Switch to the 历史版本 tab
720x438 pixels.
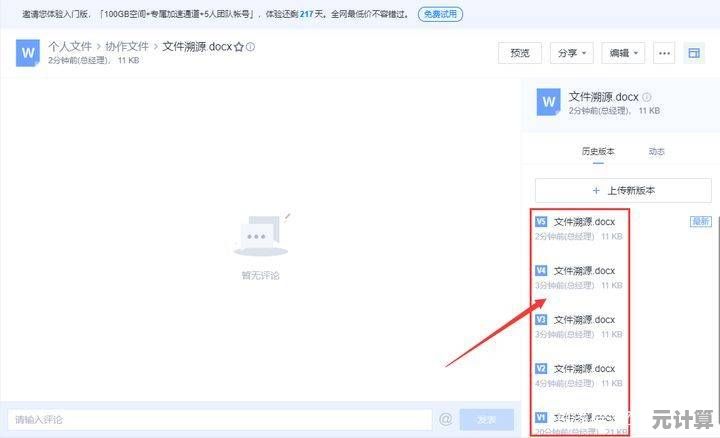[598, 152]
